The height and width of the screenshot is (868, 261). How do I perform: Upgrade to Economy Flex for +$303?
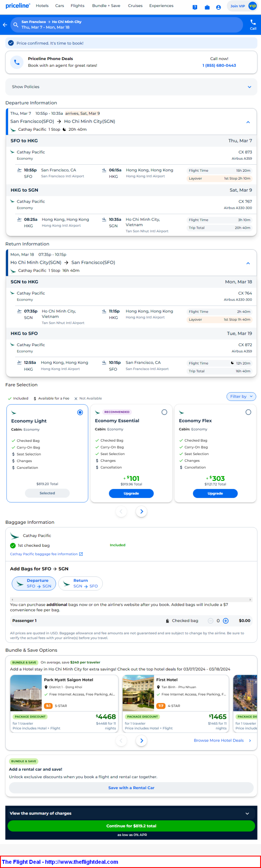pyautogui.click(x=215, y=494)
